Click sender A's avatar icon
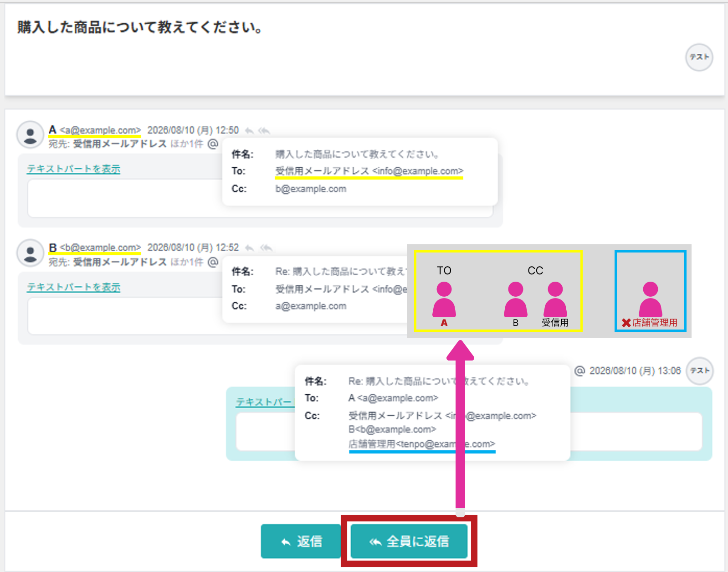This screenshot has height=572, width=728. [30, 135]
